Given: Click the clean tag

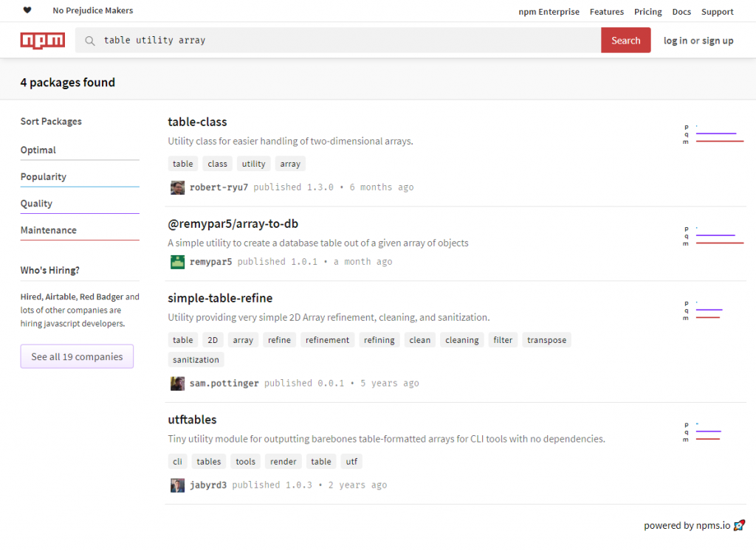Looking at the screenshot, I should (420, 340).
